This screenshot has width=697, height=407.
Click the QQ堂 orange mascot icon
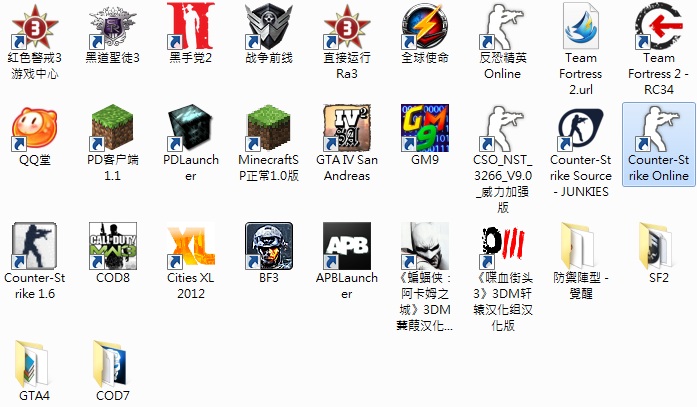[35, 128]
